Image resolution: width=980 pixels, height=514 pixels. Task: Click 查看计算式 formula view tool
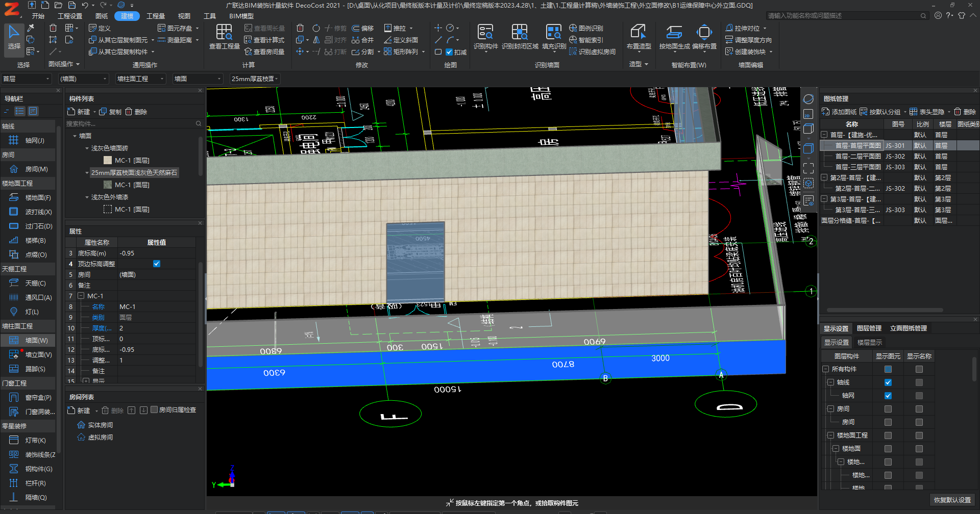coord(264,40)
